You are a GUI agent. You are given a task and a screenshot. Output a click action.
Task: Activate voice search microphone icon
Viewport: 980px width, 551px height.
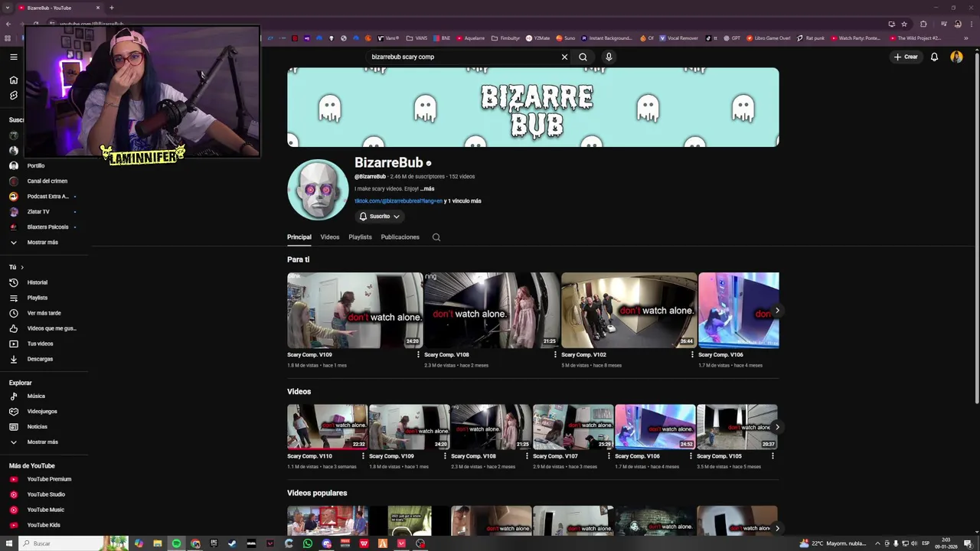[x=609, y=57]
